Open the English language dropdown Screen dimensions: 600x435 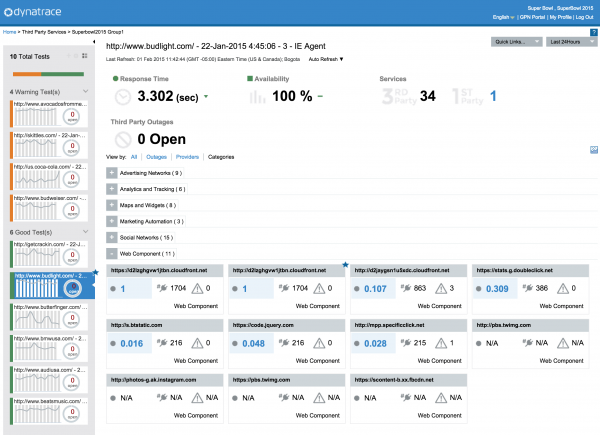click(x=503, y=17)
